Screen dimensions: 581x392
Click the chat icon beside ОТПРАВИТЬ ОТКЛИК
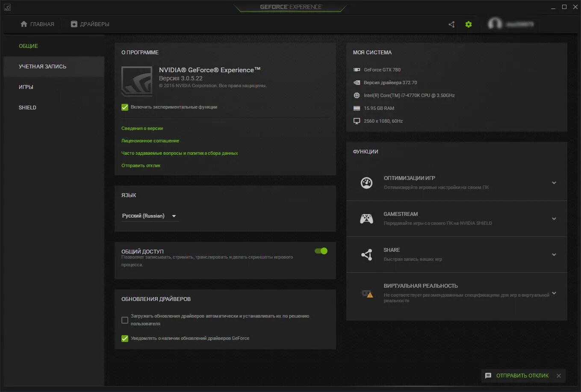click(x=488, y=376)
